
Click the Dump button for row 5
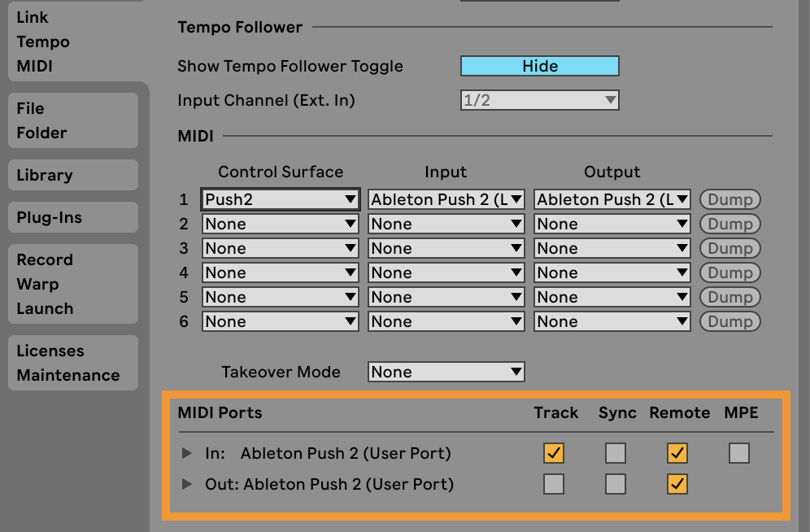pyautogui.click(x=730, y=297)
